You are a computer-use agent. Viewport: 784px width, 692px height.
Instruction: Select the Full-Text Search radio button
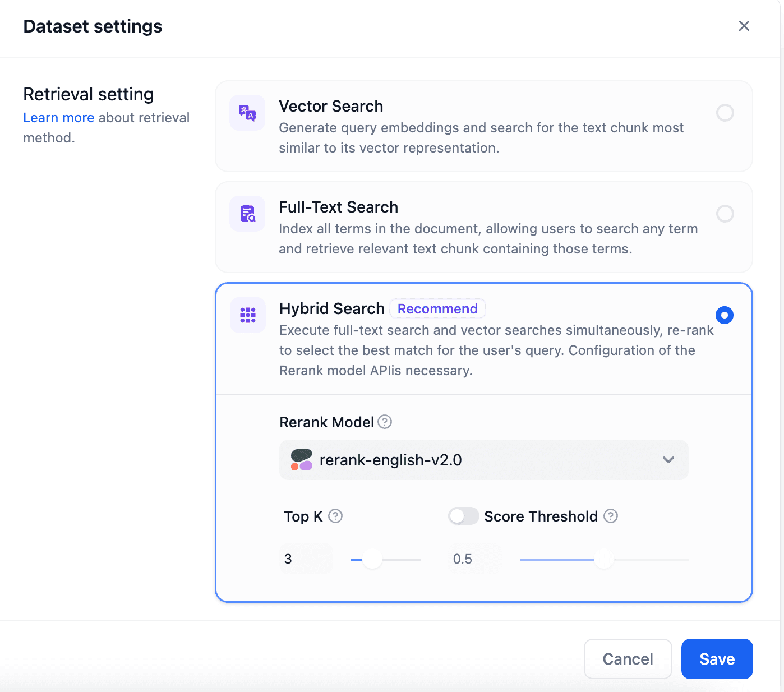point(725,214)
